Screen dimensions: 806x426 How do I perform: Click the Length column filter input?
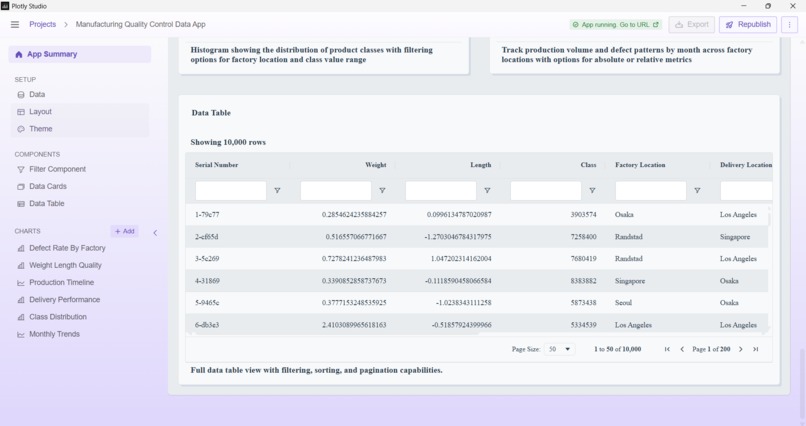[x=441, y=191]
